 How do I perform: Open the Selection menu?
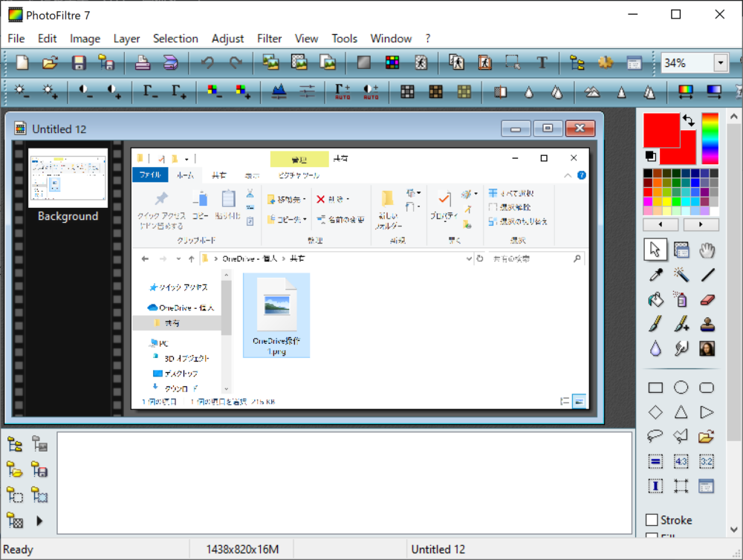click(x=175, y=39)
